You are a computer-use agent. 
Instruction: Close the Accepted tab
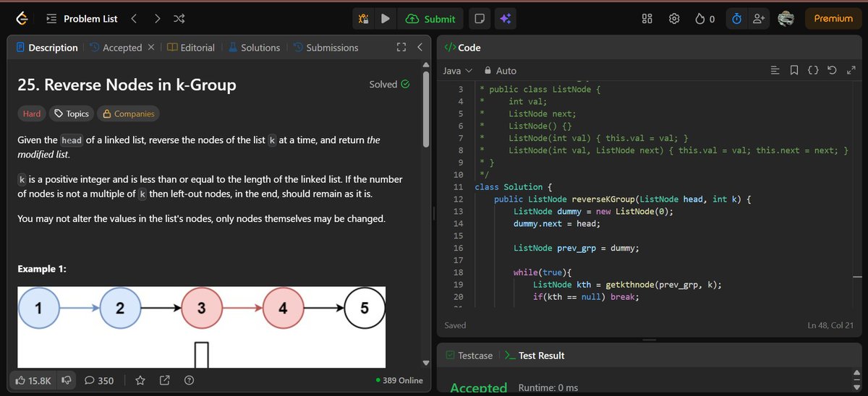(x=151, y=48)
